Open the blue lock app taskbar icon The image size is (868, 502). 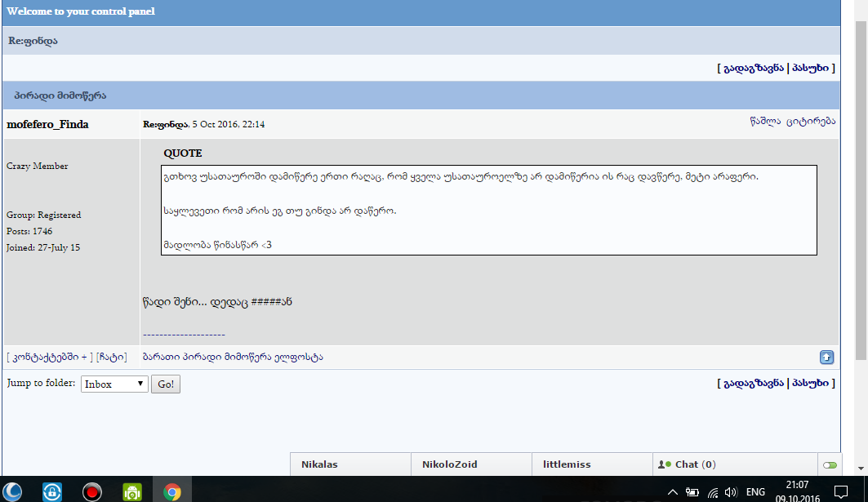52,491
